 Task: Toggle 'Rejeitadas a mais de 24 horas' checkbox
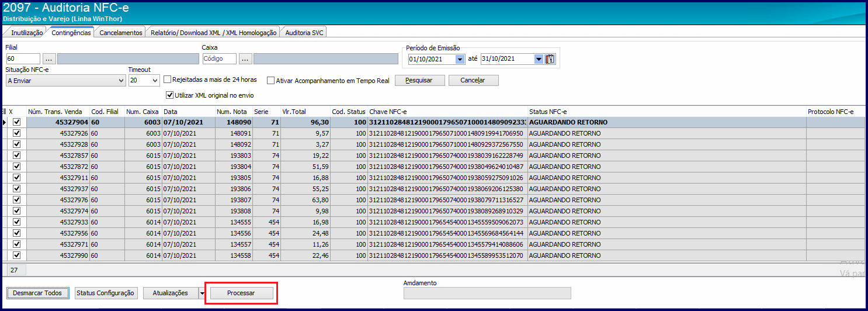coord(168,80)
